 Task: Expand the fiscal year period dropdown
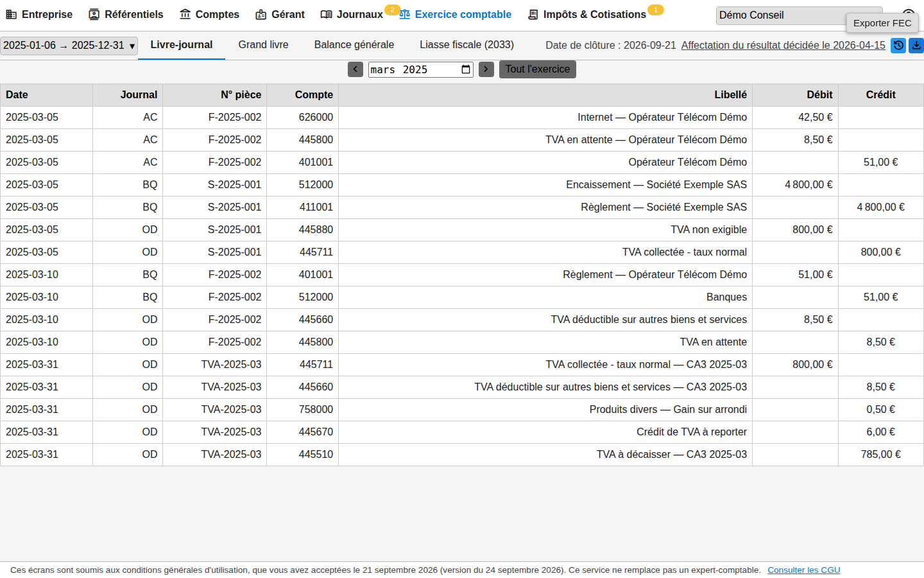(69, 46)
